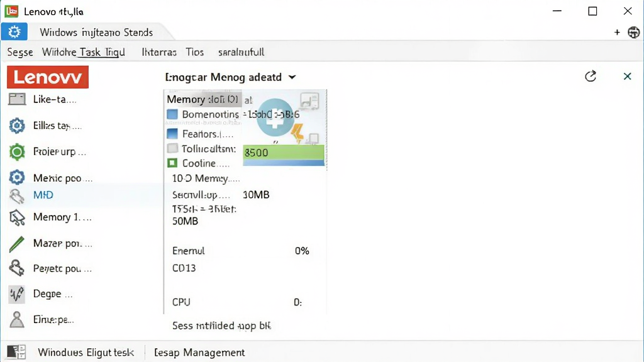Image resolution: width=644 pixels, height=362 pixels.
Task: Click the folder icon beside Like-ta
Action: pos(17,99)
